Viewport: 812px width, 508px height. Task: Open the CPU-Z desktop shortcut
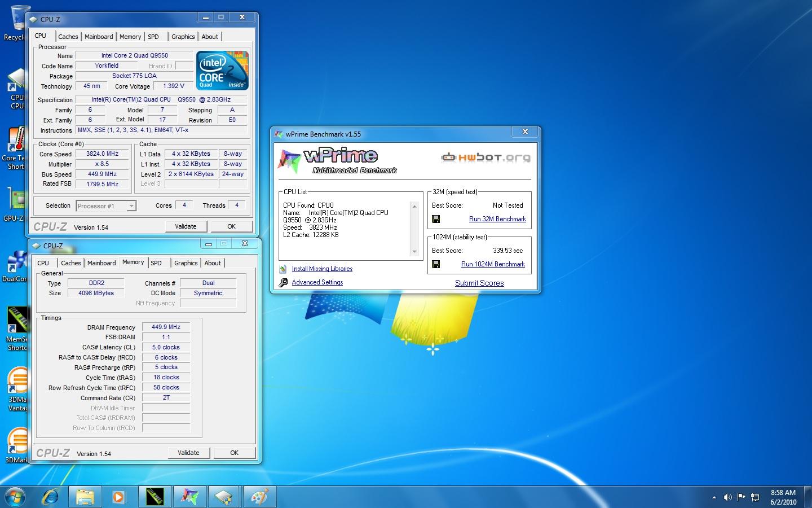pyautogui.click(x=17, y=89)
